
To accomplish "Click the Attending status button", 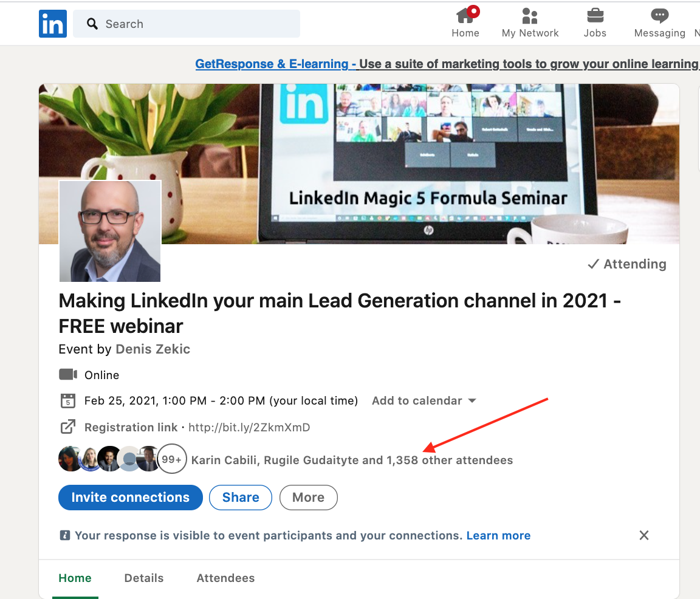I will (627, 264).
